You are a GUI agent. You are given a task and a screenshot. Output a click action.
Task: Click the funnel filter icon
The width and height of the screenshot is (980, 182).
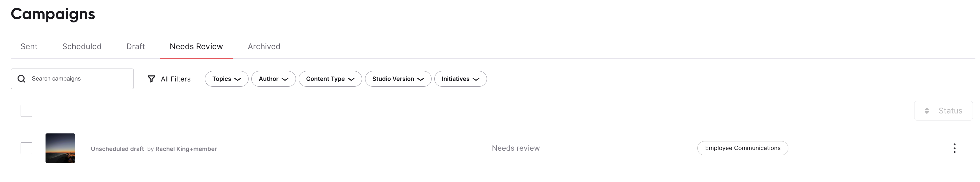coord(151,79)
